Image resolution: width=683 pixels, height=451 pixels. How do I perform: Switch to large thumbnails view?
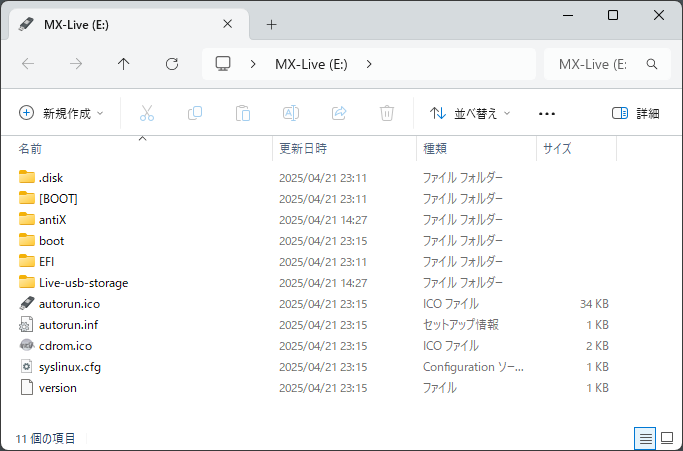667,438
